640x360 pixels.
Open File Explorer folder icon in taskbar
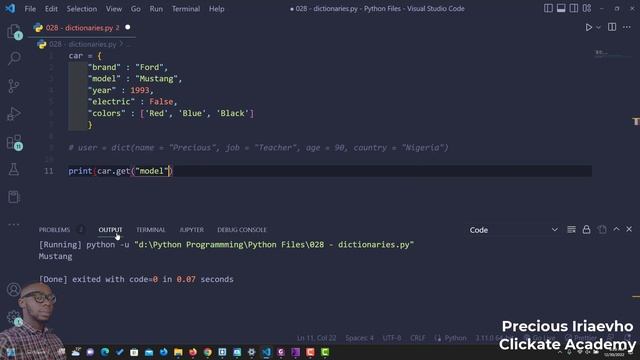[178, 352]
